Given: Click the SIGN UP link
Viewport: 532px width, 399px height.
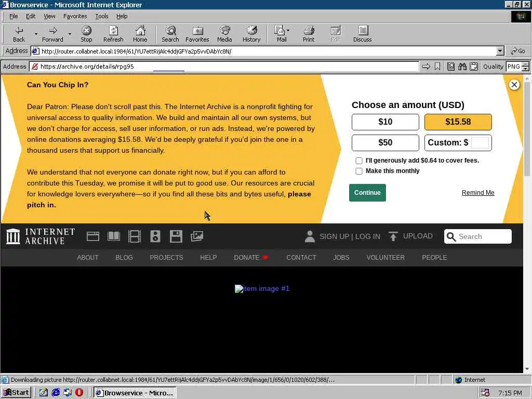Looking at the screenshot, I should coord(334,236).
